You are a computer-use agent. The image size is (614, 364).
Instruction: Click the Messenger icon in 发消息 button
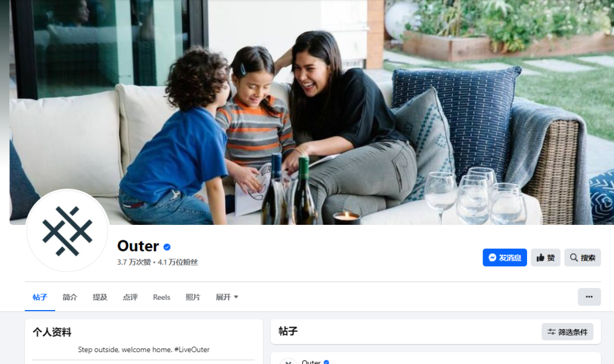[x=492, y=258]
